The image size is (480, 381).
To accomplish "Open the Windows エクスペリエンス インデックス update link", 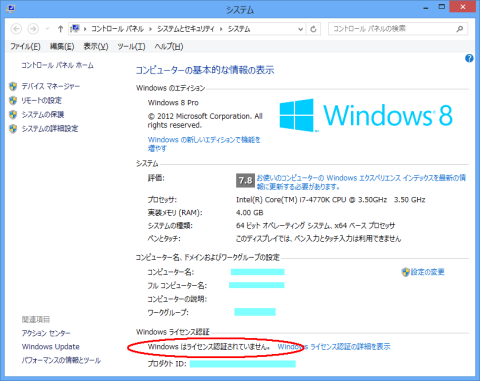I will [361, 182].
